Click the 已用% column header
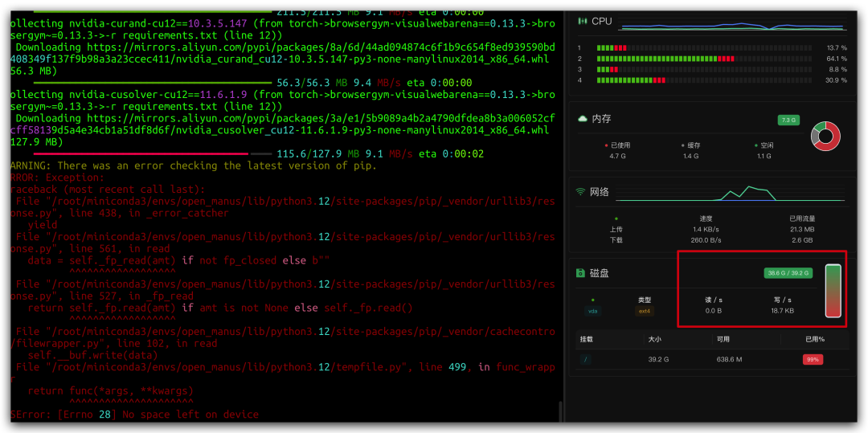 coord(815,339)
